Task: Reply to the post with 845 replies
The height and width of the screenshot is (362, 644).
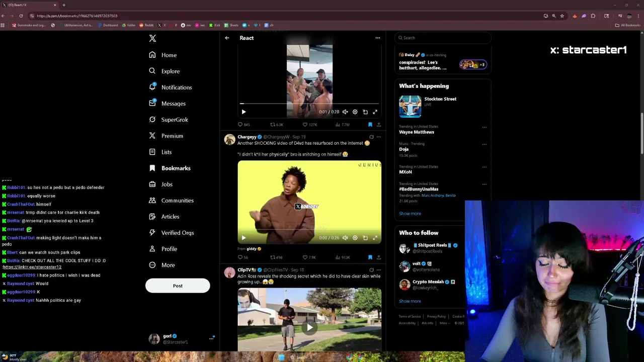Action: [244, 125]
